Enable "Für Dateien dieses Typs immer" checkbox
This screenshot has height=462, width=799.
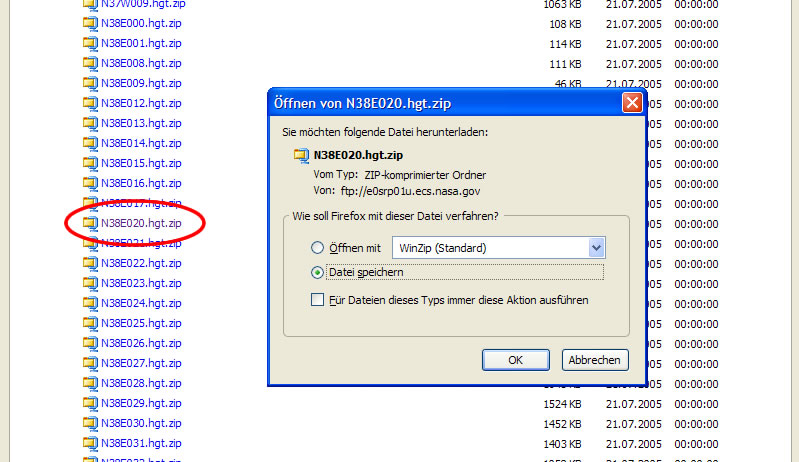pos(318,300)
